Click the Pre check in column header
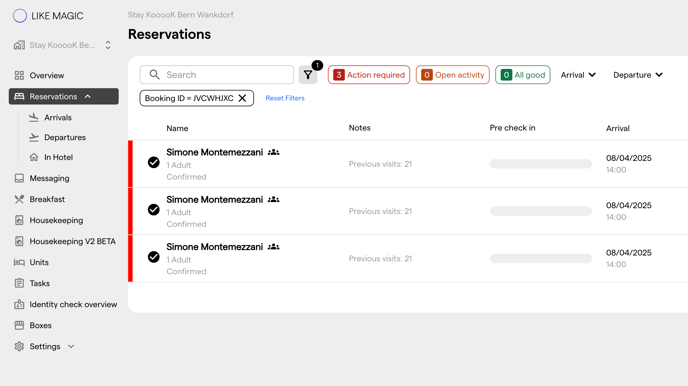This screenshot has height=386, width=688. pyautogui.click(x=512, y=128)
